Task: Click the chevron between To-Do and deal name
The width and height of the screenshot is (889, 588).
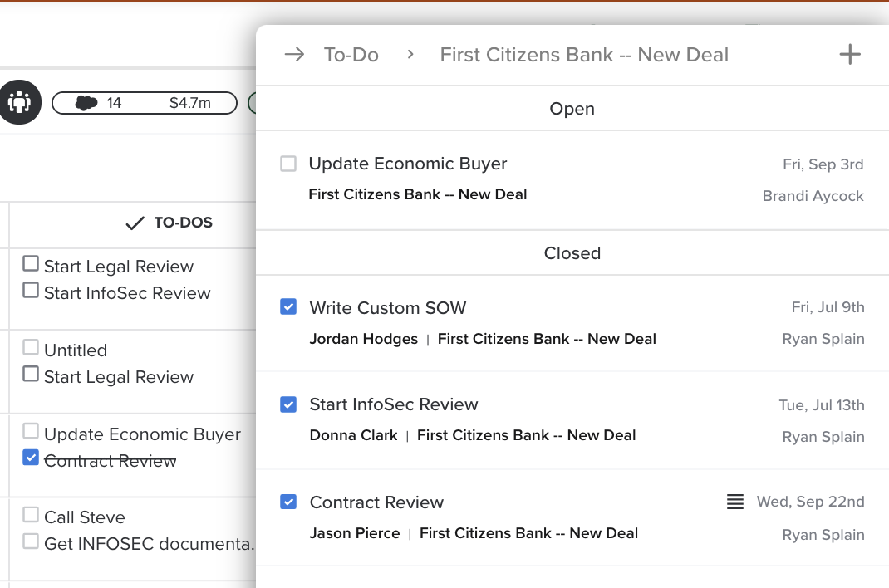Action: pos(410,54)
